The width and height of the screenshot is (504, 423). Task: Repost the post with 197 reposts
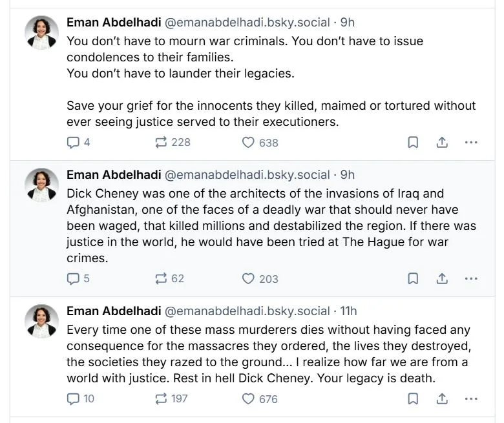tap(162, 398)
